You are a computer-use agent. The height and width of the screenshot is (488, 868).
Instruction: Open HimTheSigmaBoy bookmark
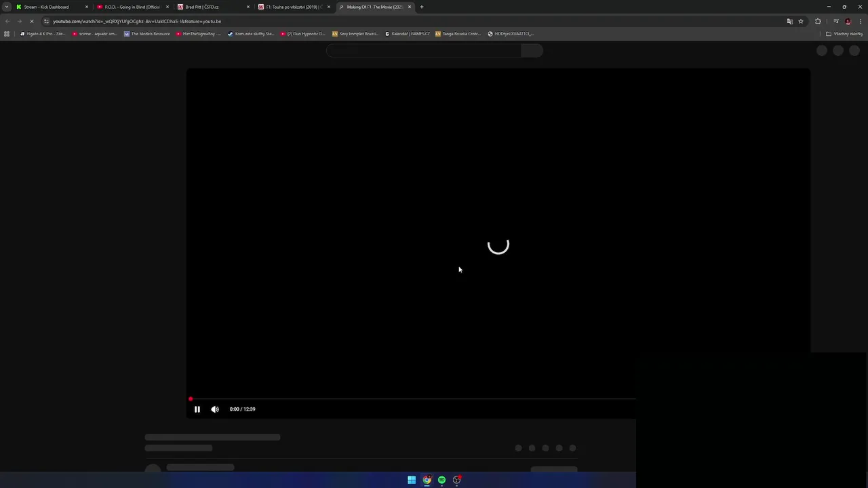coord(199,34)
